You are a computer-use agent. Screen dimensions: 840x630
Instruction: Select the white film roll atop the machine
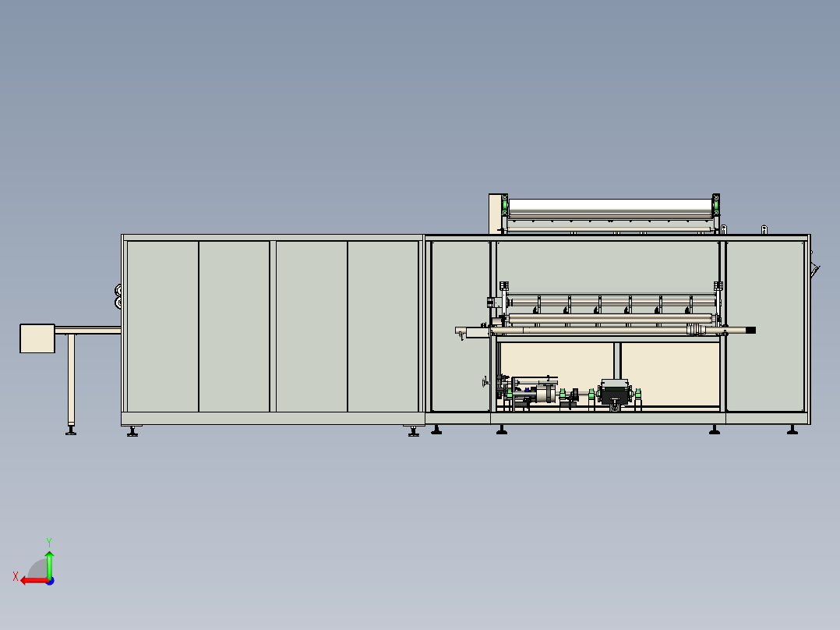pyautogui.click(x=609, y=205)
